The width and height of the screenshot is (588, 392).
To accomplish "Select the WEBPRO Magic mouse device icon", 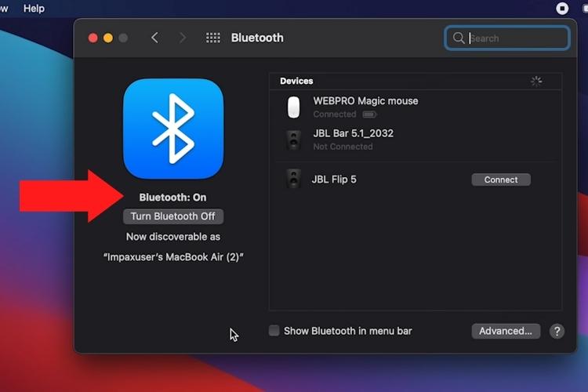I will point(294,107).
